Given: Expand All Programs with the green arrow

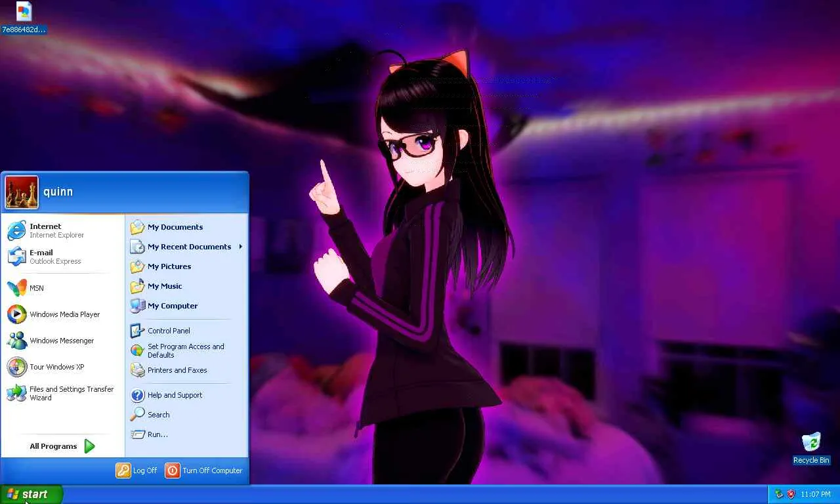Looking at the screenshot, I should (90, 446).
